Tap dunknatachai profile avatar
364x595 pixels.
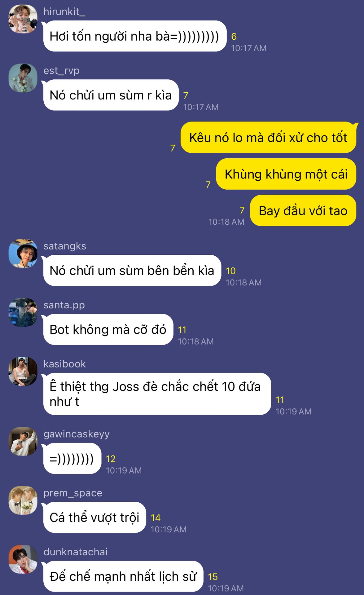click(23, 559)
